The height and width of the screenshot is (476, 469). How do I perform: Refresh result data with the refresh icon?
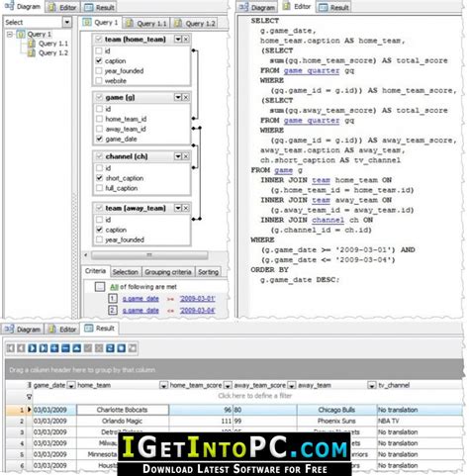110,348
